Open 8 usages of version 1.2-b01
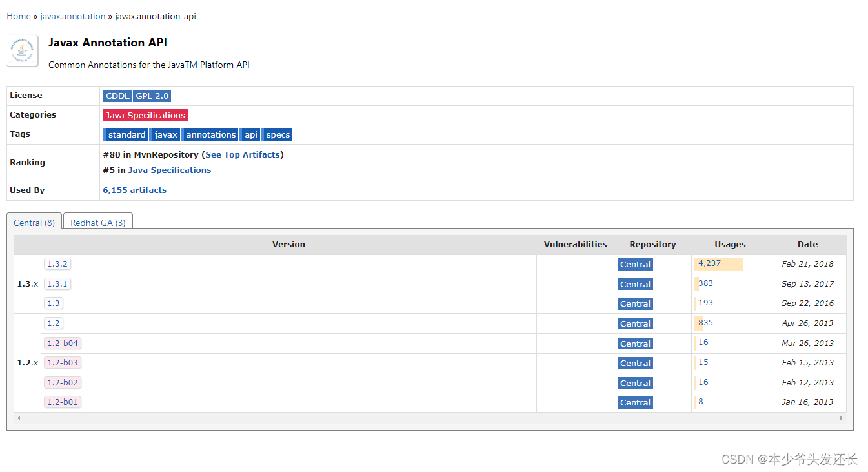Screen dimensions: 868x472 [701, 401]
